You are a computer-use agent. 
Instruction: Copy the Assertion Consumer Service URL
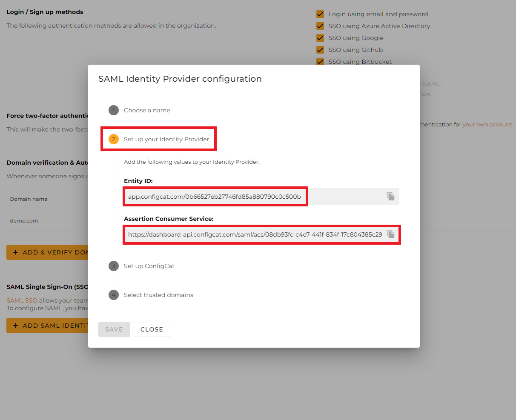coord(390,234)
